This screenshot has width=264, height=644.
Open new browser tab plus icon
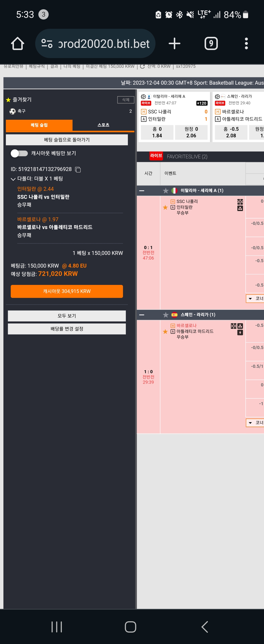point(174,43)
